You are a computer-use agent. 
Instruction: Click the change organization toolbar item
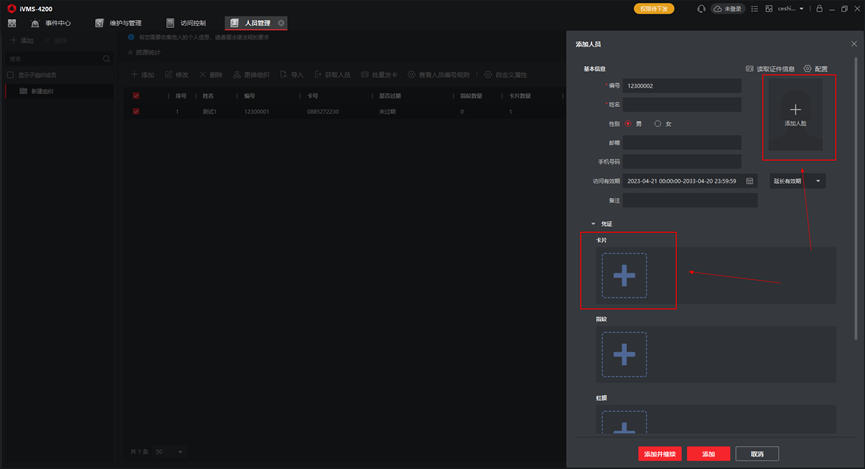(252, 75)
